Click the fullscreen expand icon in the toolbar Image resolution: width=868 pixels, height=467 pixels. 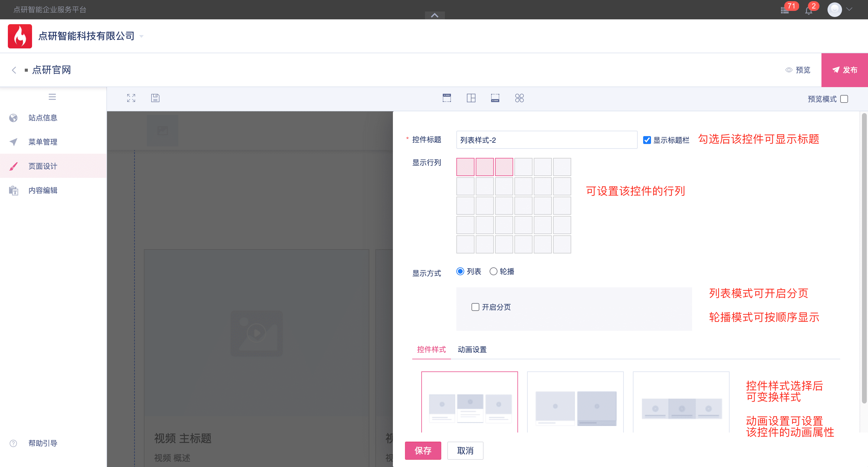point(131,98)
